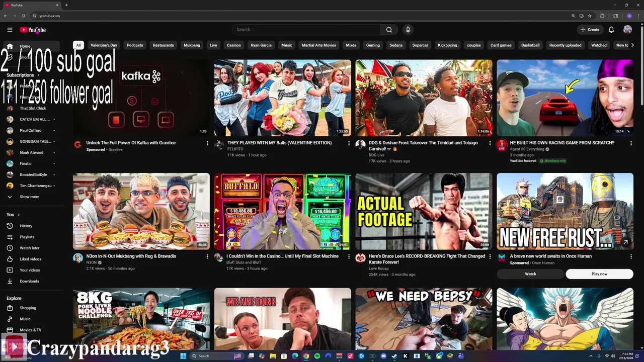This screenshot has height=362, width=644.
Task: Click Play now on Once Human ad
Action: pos(599,274)
